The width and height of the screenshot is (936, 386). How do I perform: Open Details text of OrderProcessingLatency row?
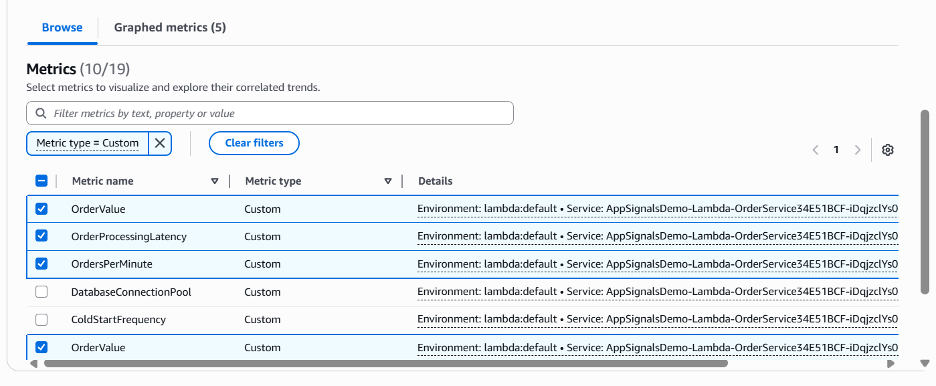pos(658,237)
